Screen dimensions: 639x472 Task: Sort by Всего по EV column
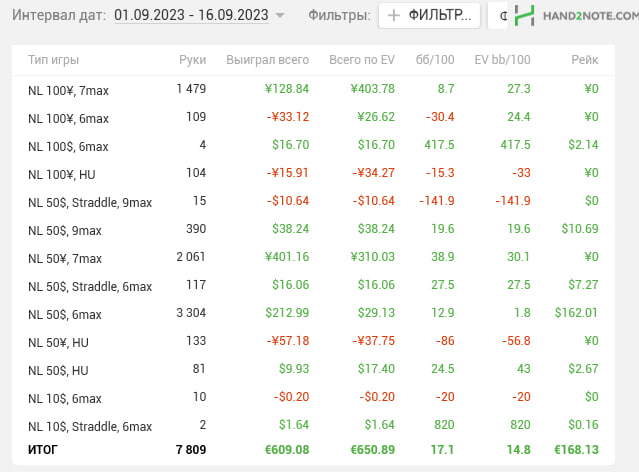click(x=362, y=60)
